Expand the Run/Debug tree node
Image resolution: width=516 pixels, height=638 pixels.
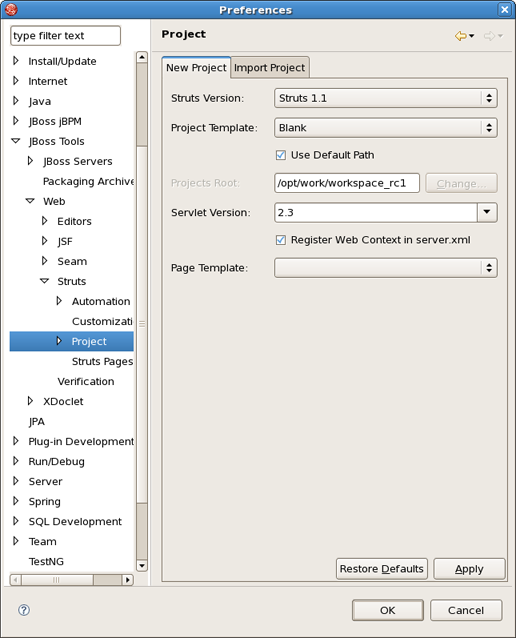[16, 461]
